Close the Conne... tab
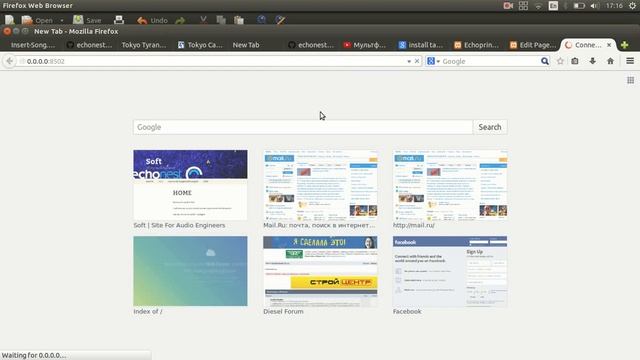This screenshot has width=640, height=360. click(x=609, y=45)
